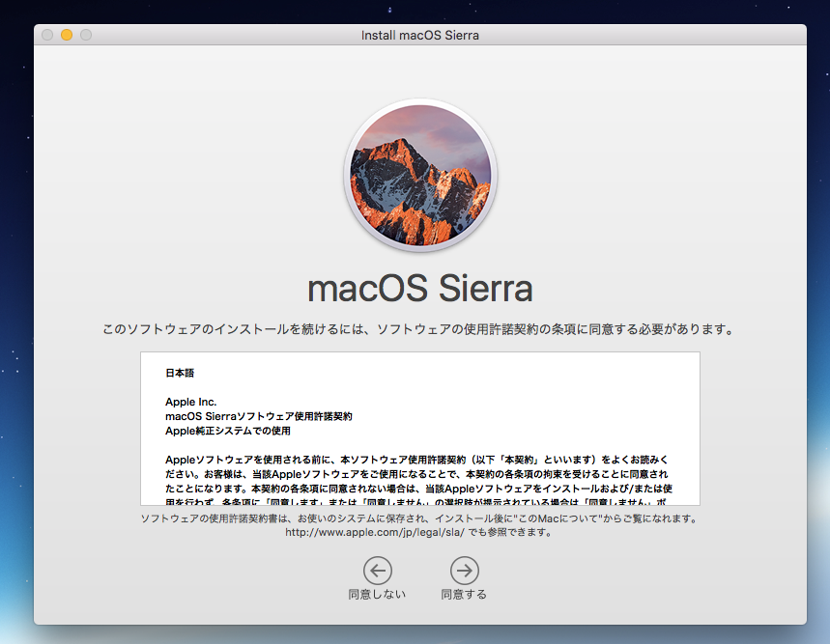This screenshot has width=830, height=644.
Task: Click the 同意する label text
Action: tap(464, 595)
